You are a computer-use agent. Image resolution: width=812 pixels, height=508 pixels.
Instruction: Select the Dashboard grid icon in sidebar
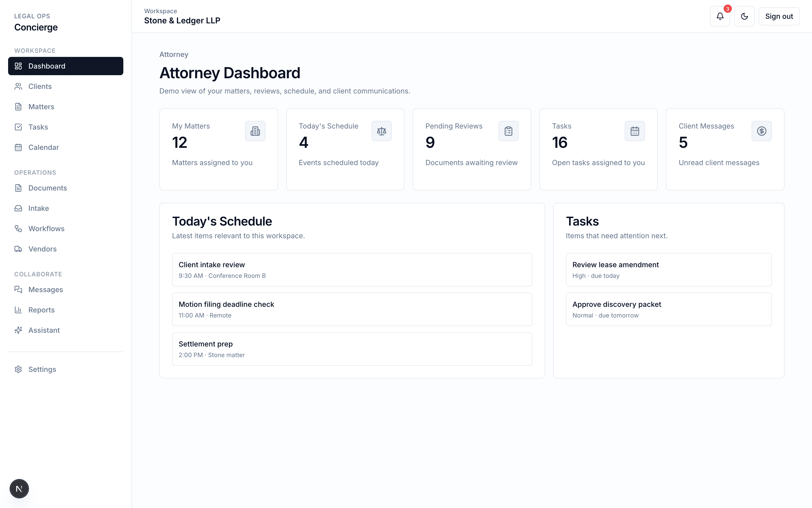[18, 66]
